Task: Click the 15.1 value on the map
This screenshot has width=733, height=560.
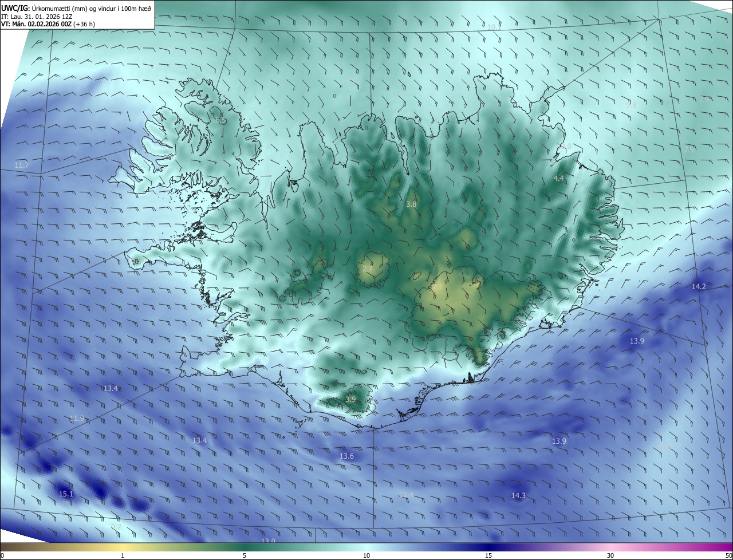Action: point(66,494)
